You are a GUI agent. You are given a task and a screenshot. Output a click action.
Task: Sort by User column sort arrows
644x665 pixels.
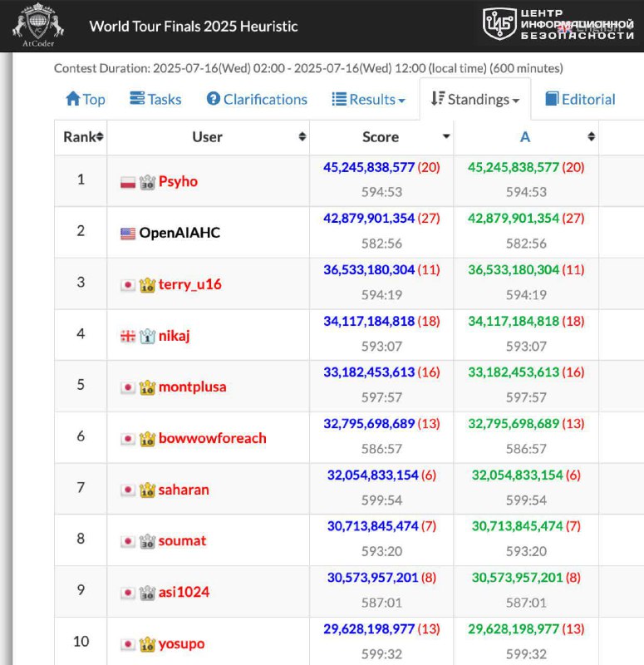[x=302, y=136]
